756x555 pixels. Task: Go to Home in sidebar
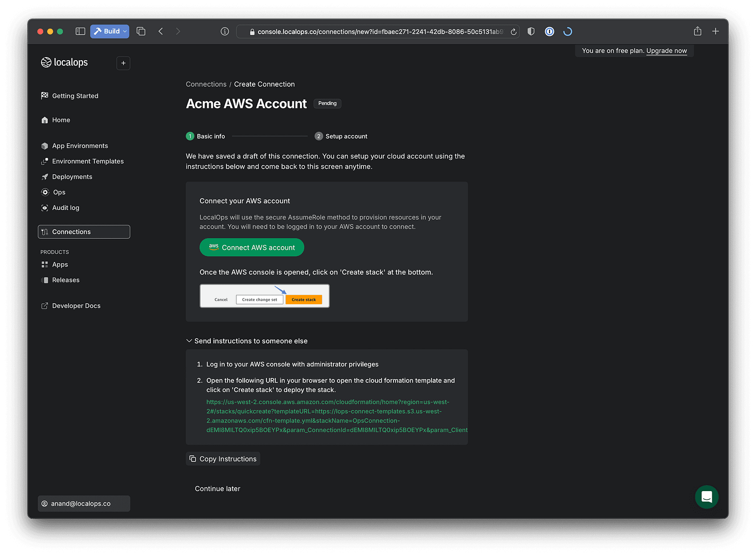[61, 120]
